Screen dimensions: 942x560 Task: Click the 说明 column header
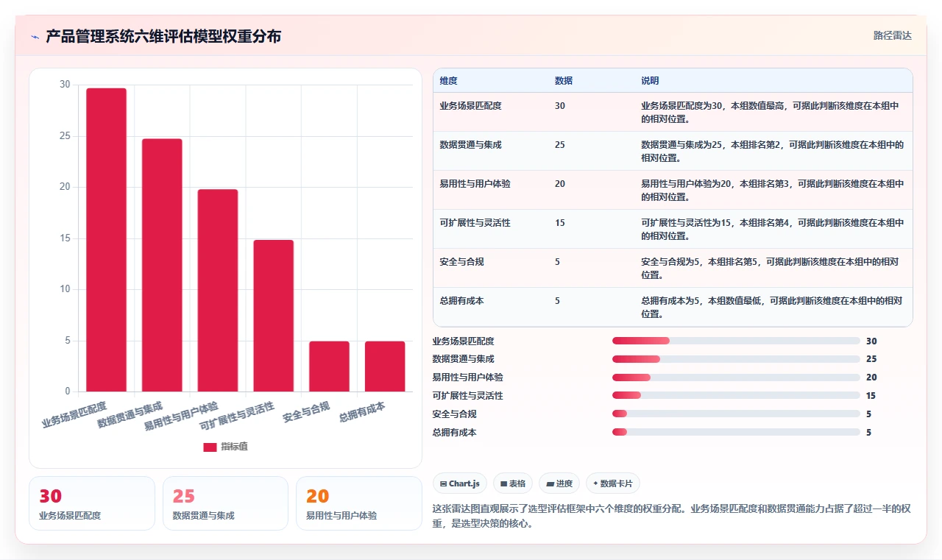coord(650,80)
